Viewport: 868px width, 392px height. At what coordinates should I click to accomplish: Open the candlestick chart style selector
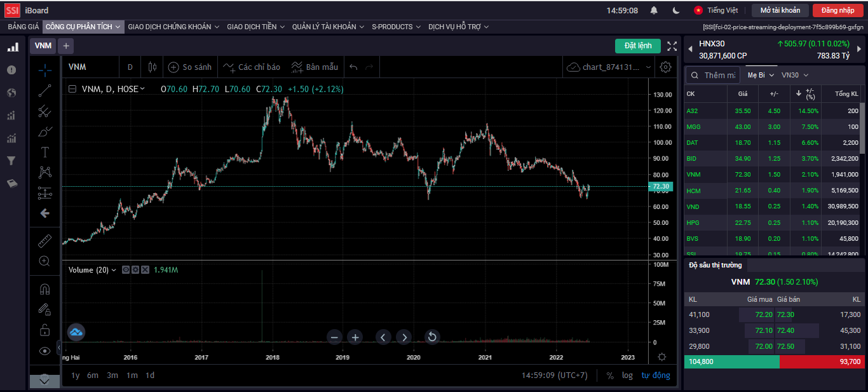[152, 67]
